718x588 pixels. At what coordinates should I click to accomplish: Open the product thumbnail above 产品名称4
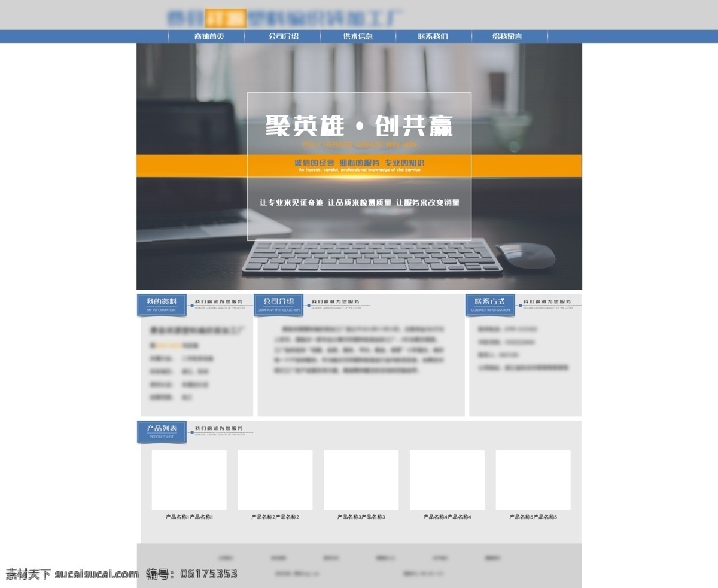[x=447, y=480]
